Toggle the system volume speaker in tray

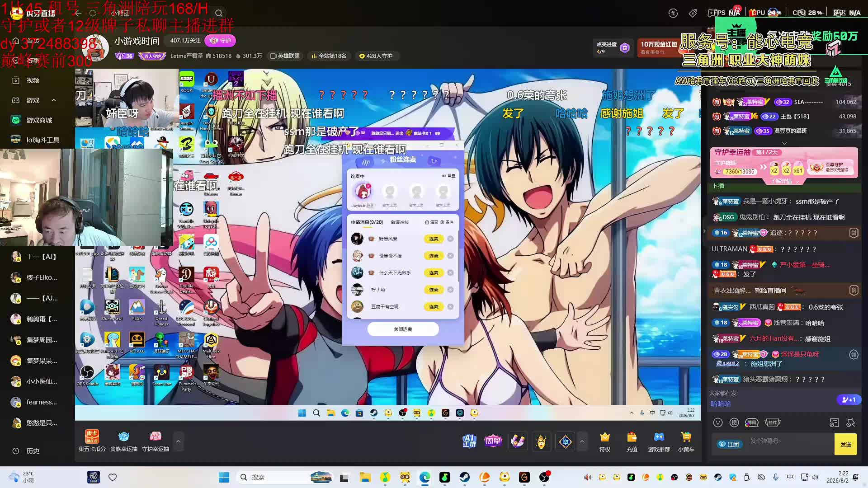[x=815, y=477]
